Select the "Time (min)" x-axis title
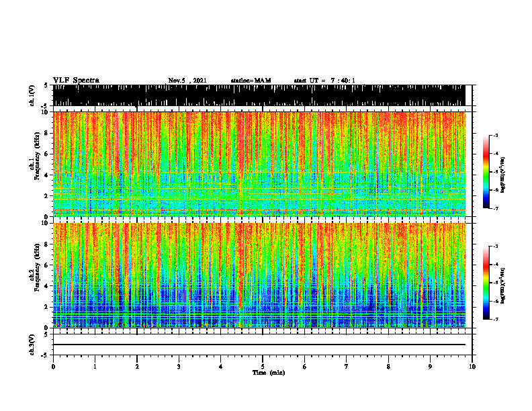 pos(269,373)
